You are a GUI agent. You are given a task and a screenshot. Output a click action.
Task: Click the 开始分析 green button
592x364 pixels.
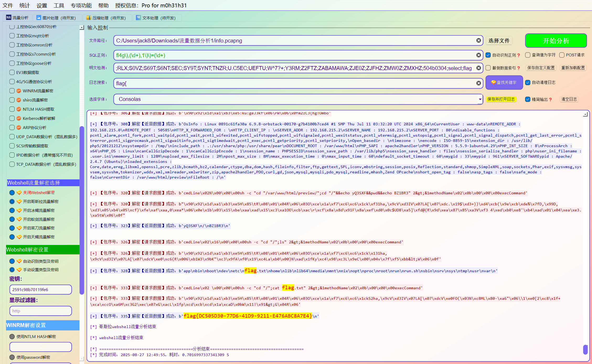tap(556, 41)
